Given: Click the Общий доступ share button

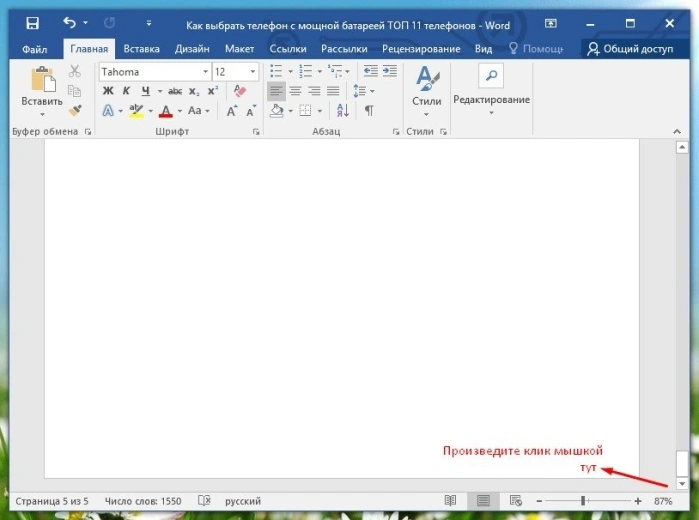Looking at the screenshot, I should [630, 49].
